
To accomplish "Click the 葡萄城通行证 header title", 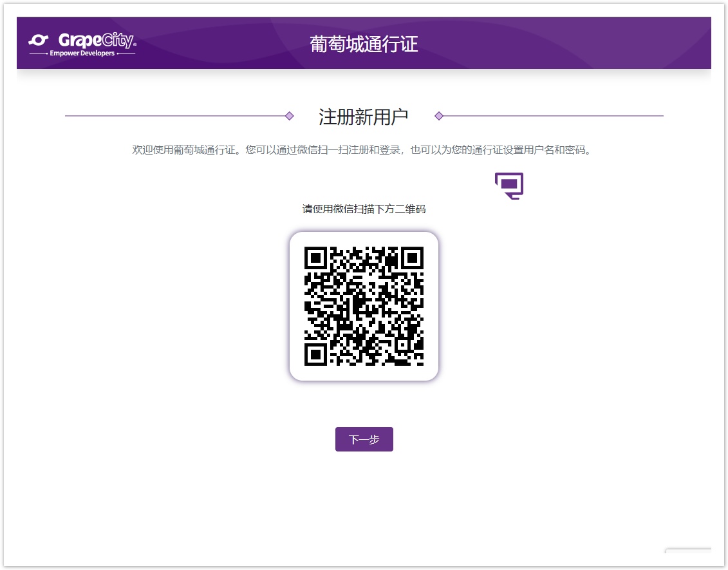I will tap(364, 44).
